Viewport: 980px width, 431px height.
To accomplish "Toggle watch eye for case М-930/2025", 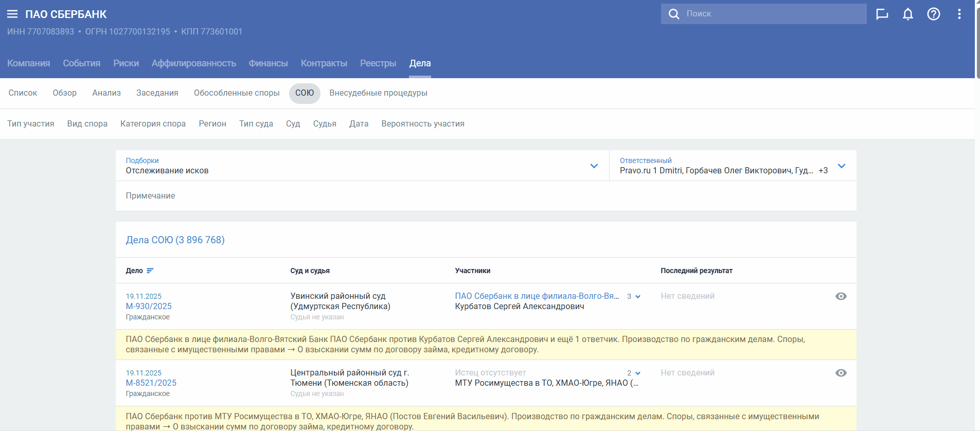I will coord(841,296).
